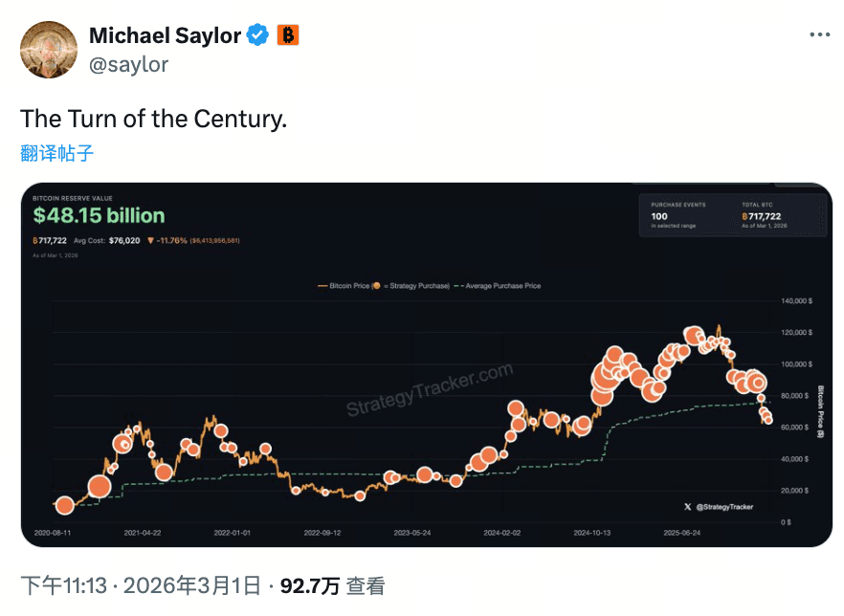Click the StrategyTracker.com chart watermark
This screenshot has width=844, height=616.
430,392
